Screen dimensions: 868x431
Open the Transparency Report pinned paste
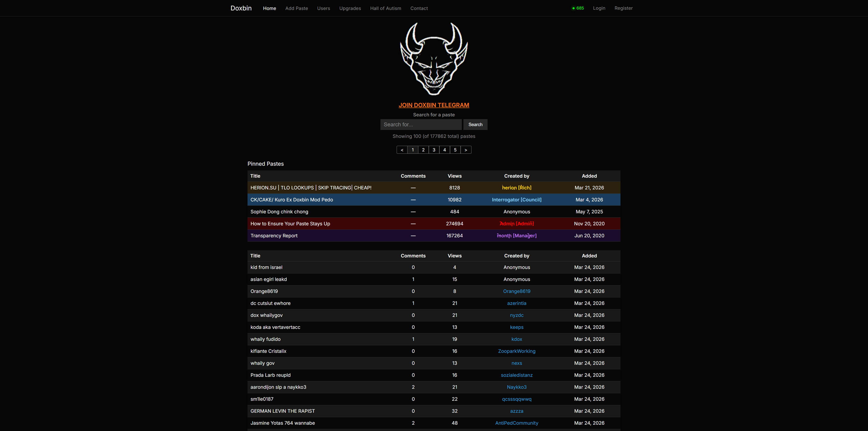pyautogui.click(x=274, y=236)
